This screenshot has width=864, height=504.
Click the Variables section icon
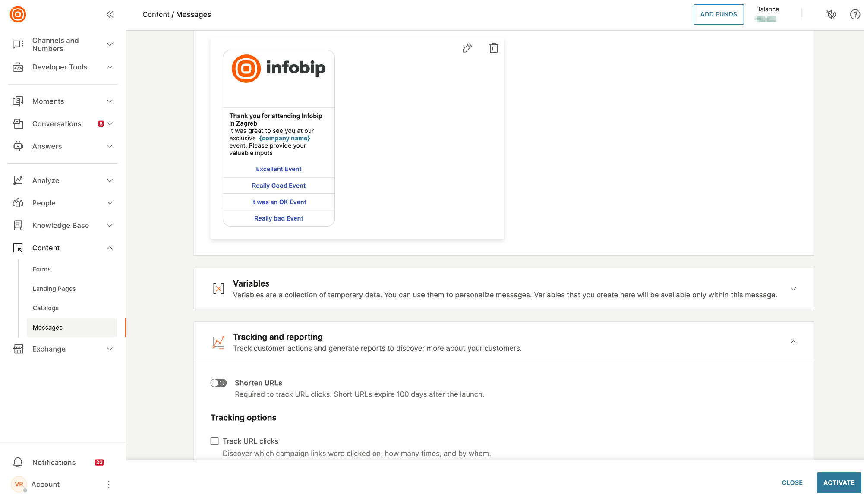pyautogui.click(x=218, y=288)
